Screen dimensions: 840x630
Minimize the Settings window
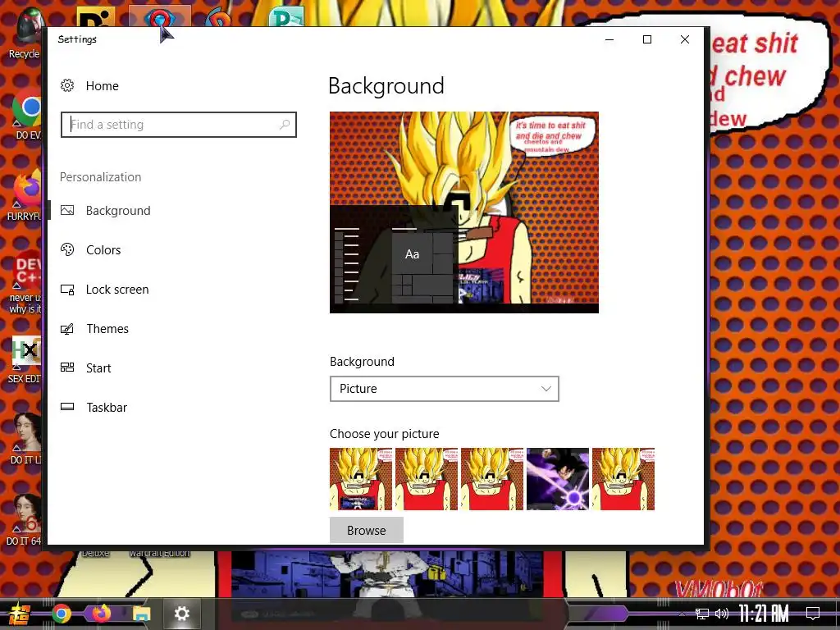609,39
